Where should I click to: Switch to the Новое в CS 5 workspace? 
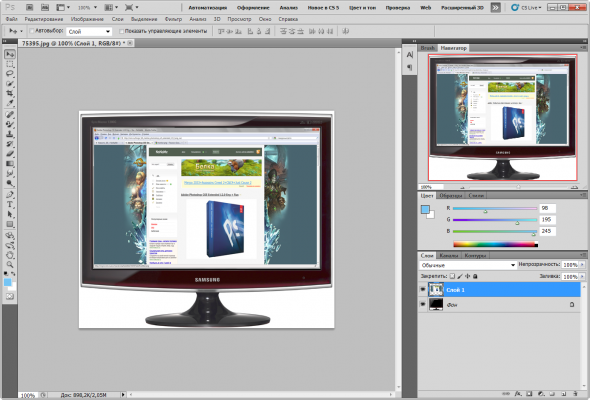pos(323,8)
